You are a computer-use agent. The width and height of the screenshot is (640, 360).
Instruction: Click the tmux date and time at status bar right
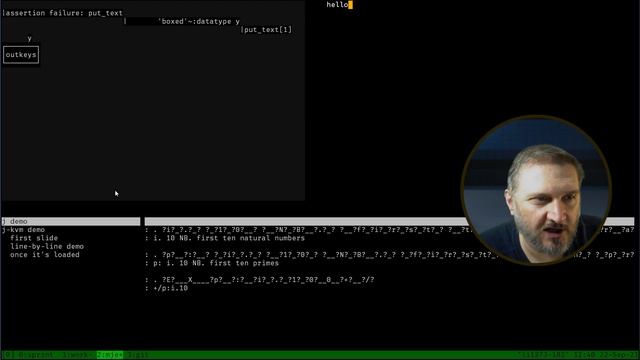605,355
